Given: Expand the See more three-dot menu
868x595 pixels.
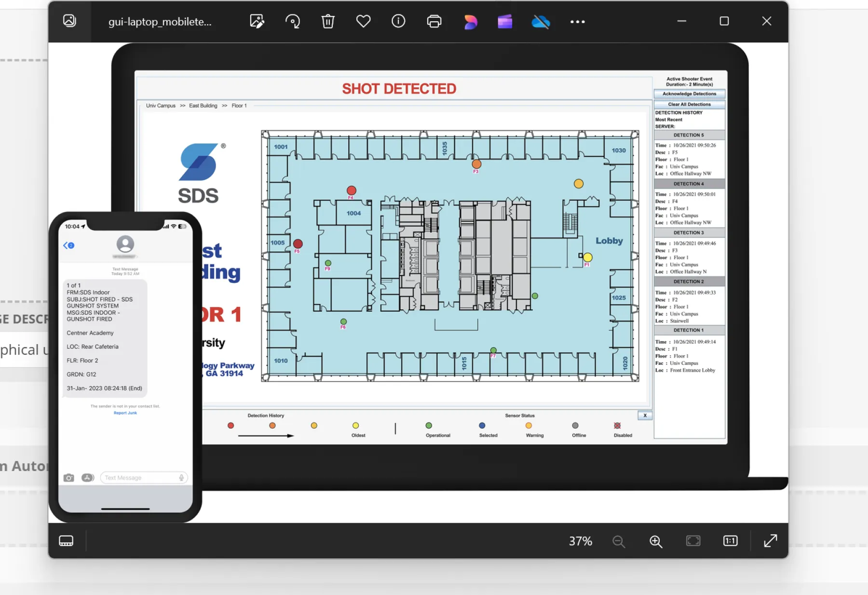Looking at the screenshot, I should coord(577,22).
